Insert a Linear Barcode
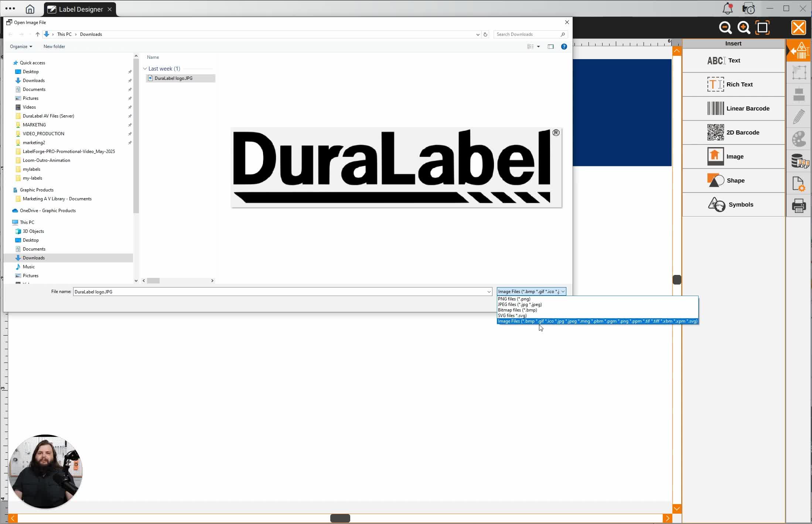812x524 pixels. pyautogui.click(x=733, y=109)
